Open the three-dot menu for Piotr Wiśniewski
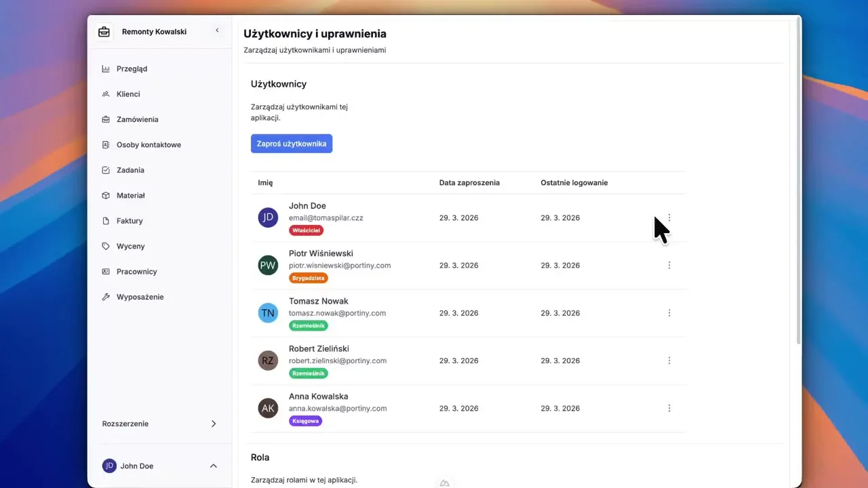 click(x=669, y=265)
